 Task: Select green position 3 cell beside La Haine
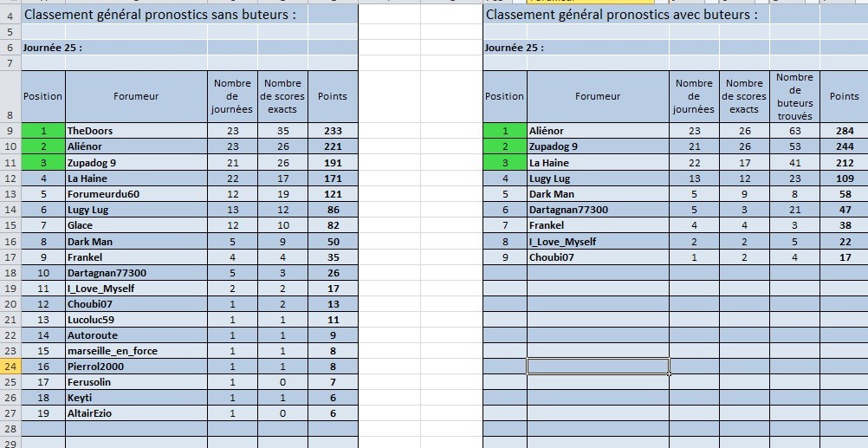pos(42,163)
